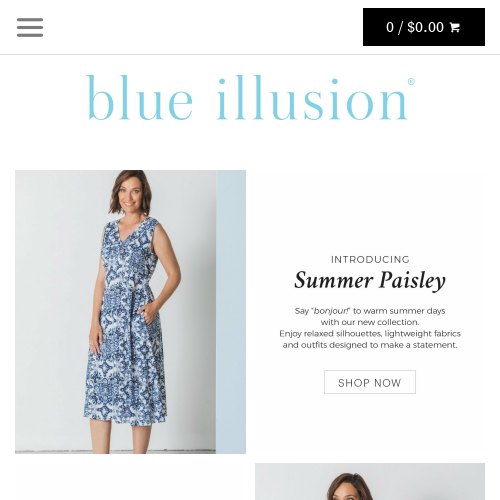Image resolution: width=500 pixels, height=500 pixels.
Task: Click the shopping cart icon
Action: (455, 27)
